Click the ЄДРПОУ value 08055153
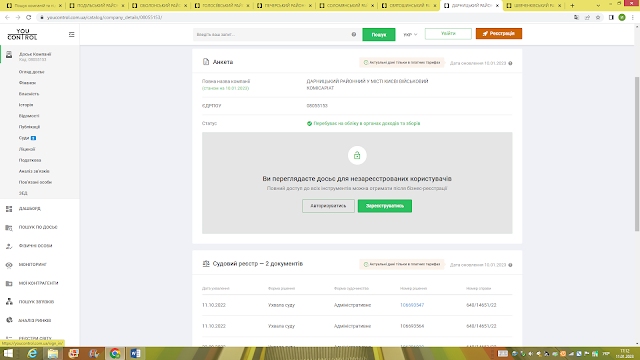 click(x=317, y=106)
